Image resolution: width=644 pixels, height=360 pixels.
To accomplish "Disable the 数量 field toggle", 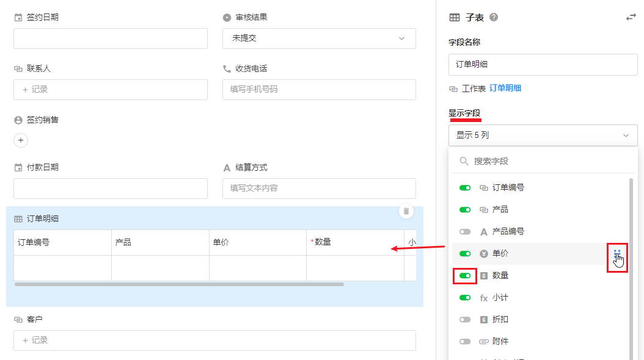I will click(x=465, y=276).
